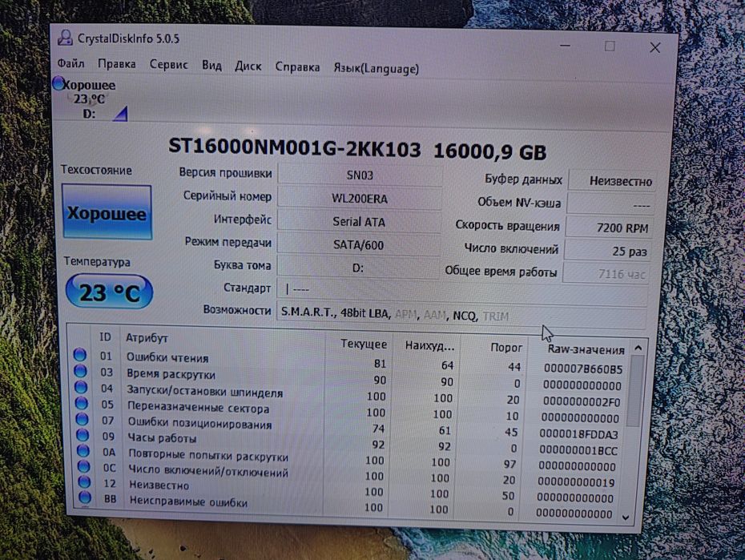Select the Переназначенные сектора row
This screenshot has height=560, width=745.
(350, 411)
